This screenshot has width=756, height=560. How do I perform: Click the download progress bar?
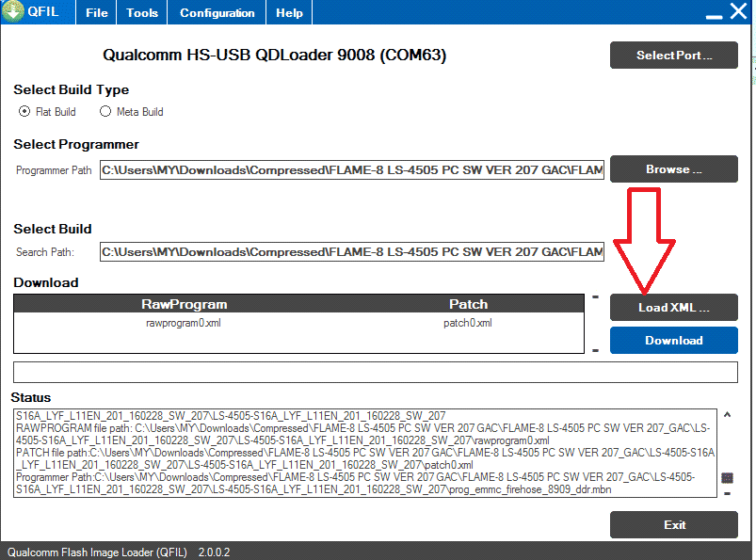(x=376, y=372)
